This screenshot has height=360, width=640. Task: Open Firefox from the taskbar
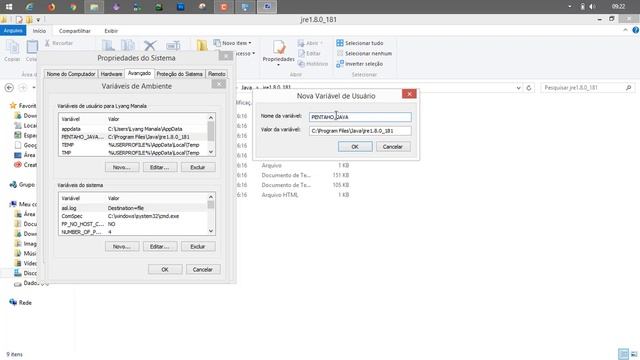click(51, 7)
